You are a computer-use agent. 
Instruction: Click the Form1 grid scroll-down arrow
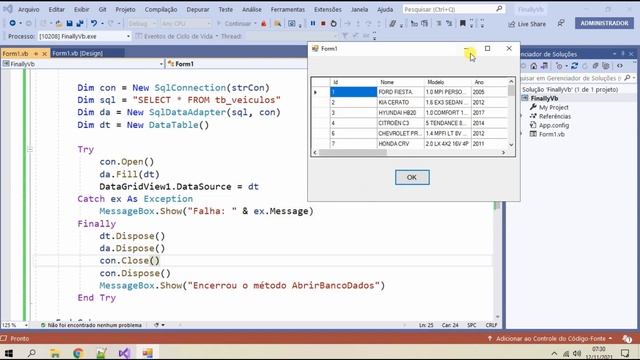click(511, 144)
